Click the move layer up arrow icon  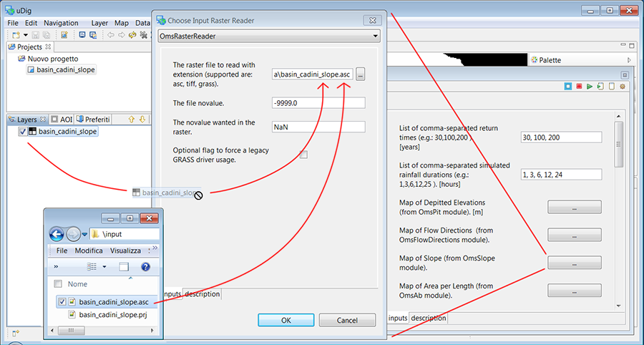coord(131,120)
